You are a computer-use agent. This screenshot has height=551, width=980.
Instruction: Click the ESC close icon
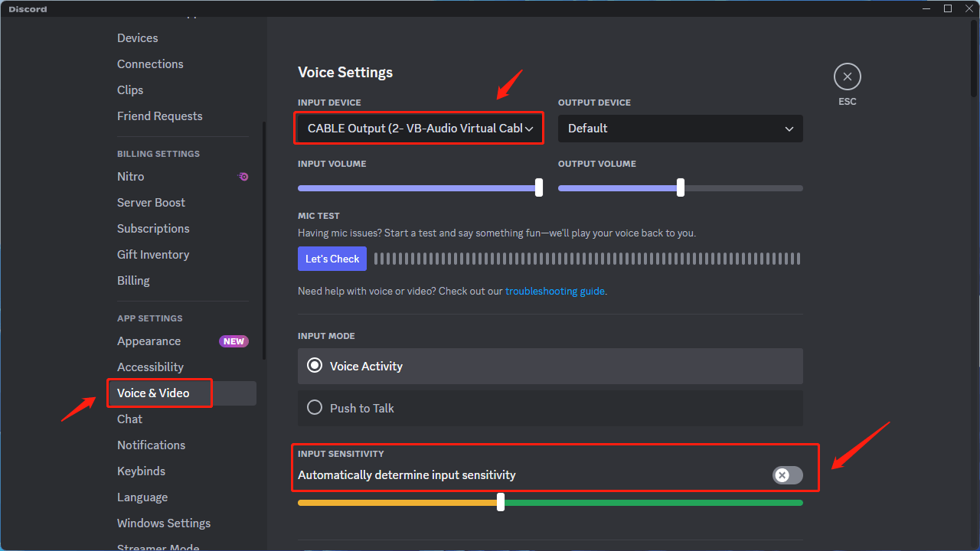click(847, 76)
